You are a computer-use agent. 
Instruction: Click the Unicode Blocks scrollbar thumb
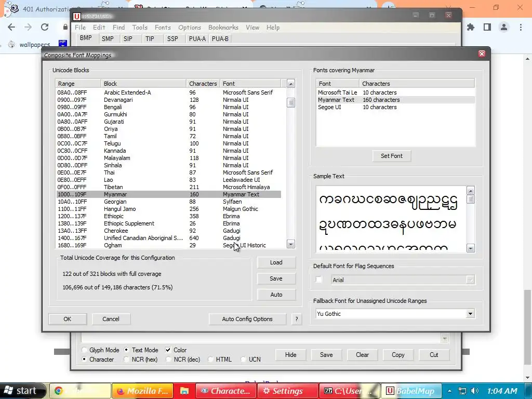click(x=291, y=102)
